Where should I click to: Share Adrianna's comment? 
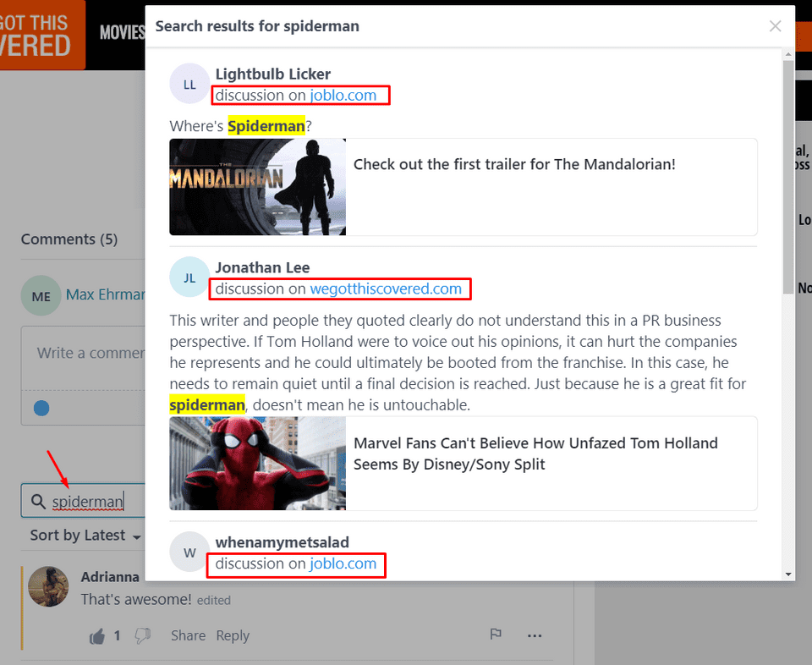point(188,635)
